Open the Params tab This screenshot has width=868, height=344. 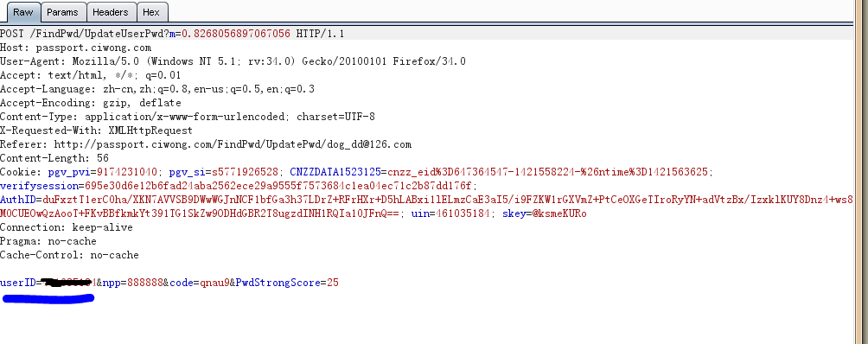[x=62, y=12]
